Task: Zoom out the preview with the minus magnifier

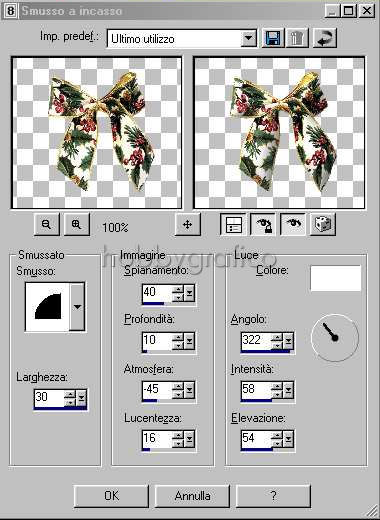Action: tap(47, 224)
